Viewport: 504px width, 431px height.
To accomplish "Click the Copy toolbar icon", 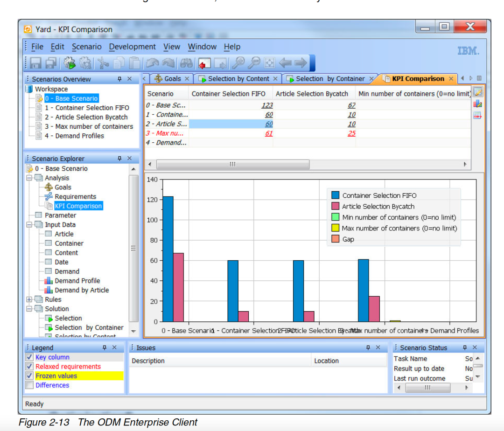I will 119,63.
